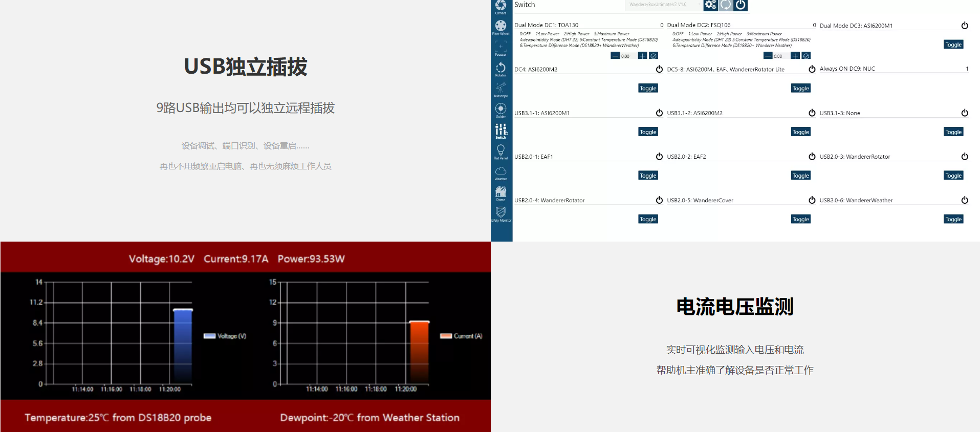
Task: Toggle DC4 ASI6200M2 power output
Action: 648,88
